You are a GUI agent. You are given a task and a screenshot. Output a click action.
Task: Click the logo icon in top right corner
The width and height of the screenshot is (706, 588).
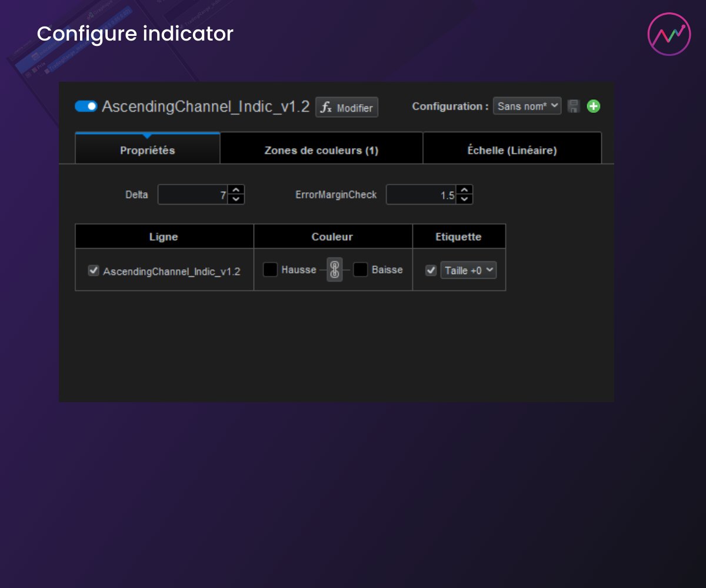point(669,34)
